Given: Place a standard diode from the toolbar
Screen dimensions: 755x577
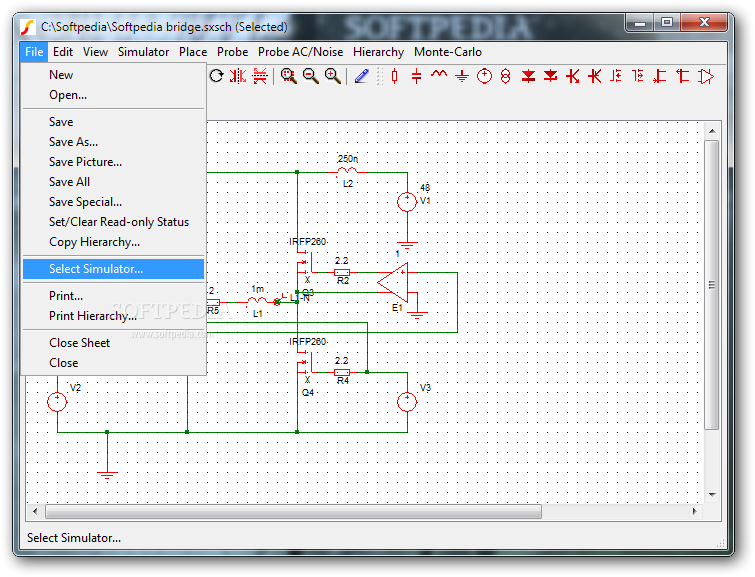Looking at the screenshot, I should point(529,76).
